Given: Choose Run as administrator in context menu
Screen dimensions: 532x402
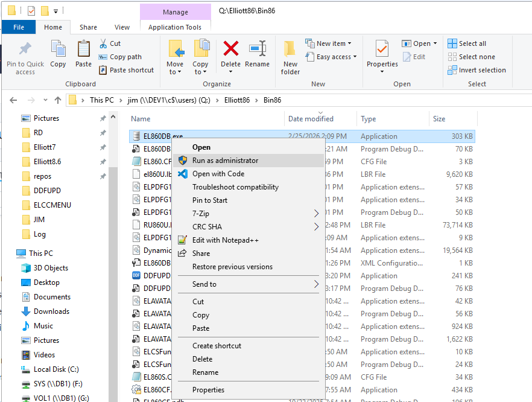Looking at the screenshot, I should (225, 161).
